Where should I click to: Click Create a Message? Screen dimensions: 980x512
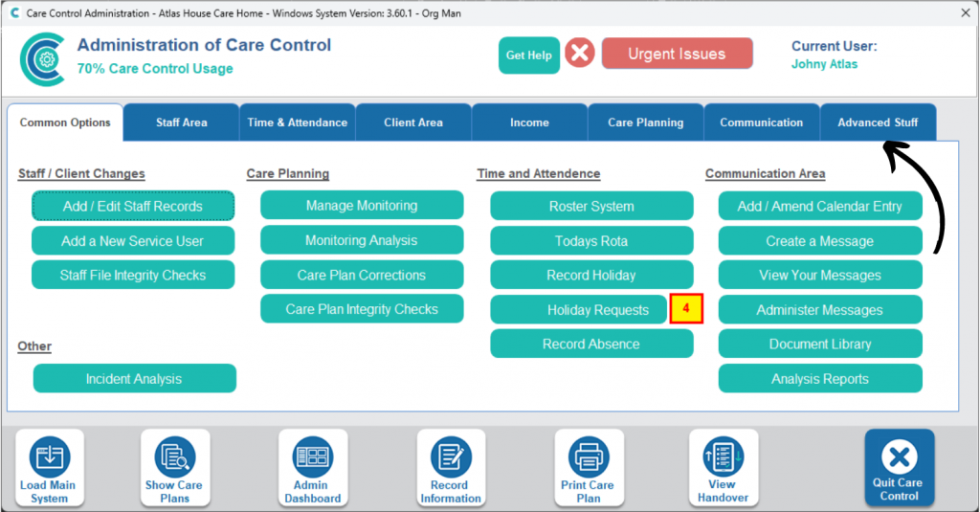[x=820, y=240]
